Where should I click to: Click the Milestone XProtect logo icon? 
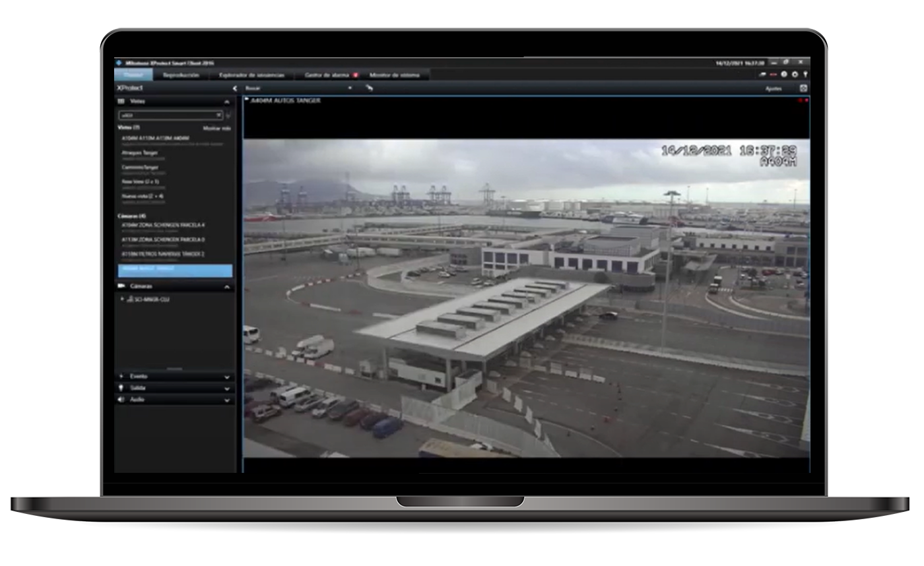119,63
